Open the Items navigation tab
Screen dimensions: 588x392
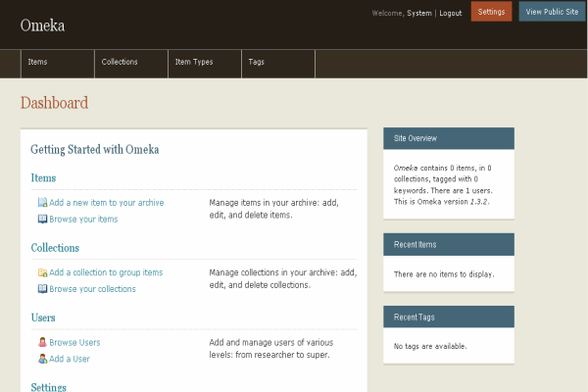(37, 63)
